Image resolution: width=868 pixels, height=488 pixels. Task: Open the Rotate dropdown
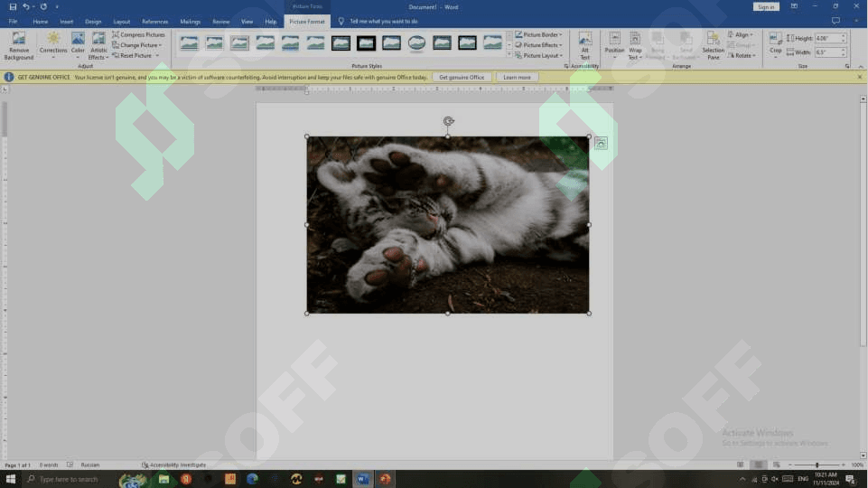point(742,55)
